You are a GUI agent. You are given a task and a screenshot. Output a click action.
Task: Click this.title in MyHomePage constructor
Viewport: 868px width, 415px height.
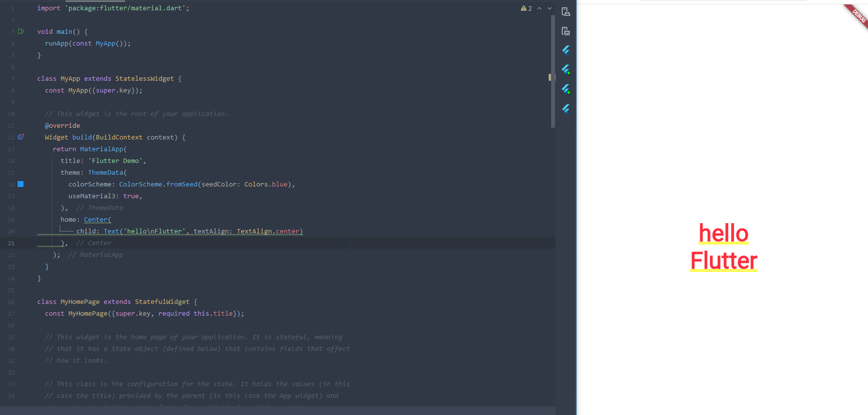(213, 314)
